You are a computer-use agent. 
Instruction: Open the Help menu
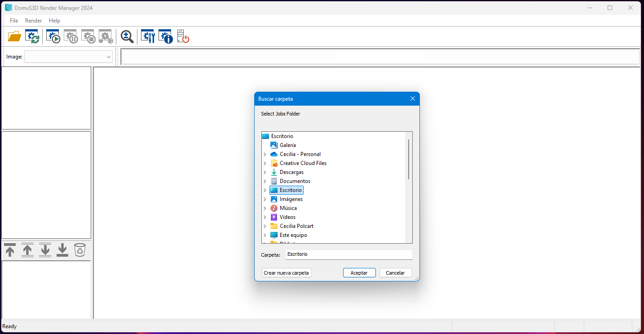(x=54, y=20)
